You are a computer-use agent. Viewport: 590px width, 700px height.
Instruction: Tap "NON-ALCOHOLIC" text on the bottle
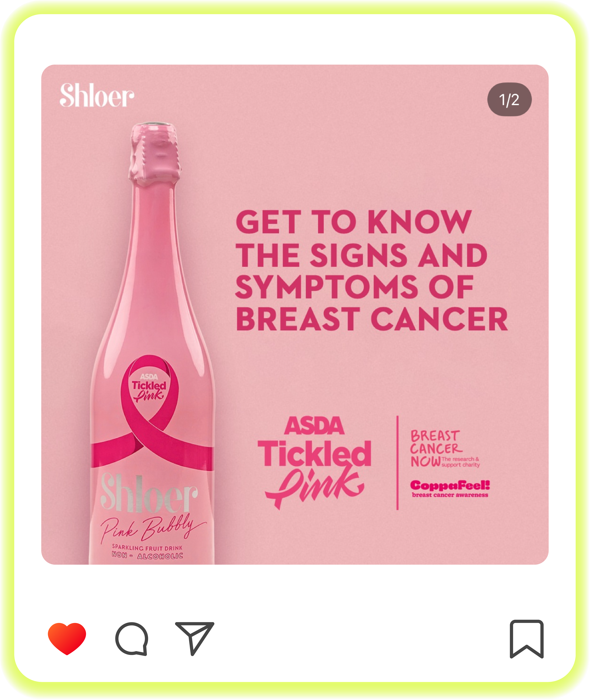pos(147,556)
